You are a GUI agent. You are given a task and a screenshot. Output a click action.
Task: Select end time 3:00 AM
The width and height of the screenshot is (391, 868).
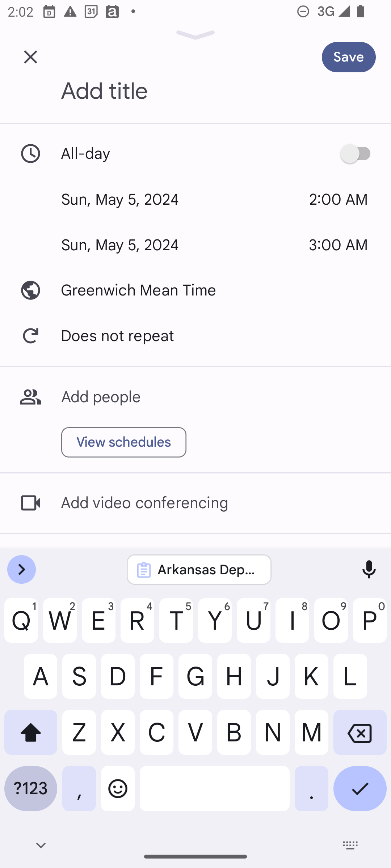click(x=338, y=245)
